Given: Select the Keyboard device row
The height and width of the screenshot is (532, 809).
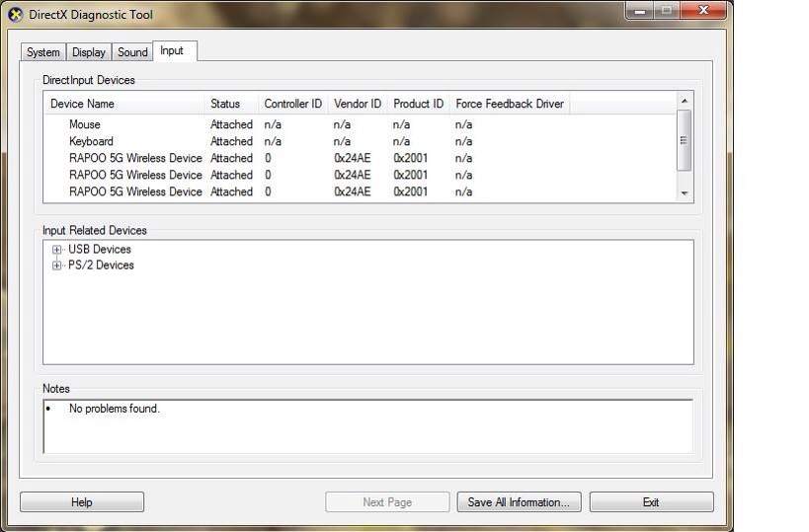Looking at the screenshot, I should coord(91,141).
